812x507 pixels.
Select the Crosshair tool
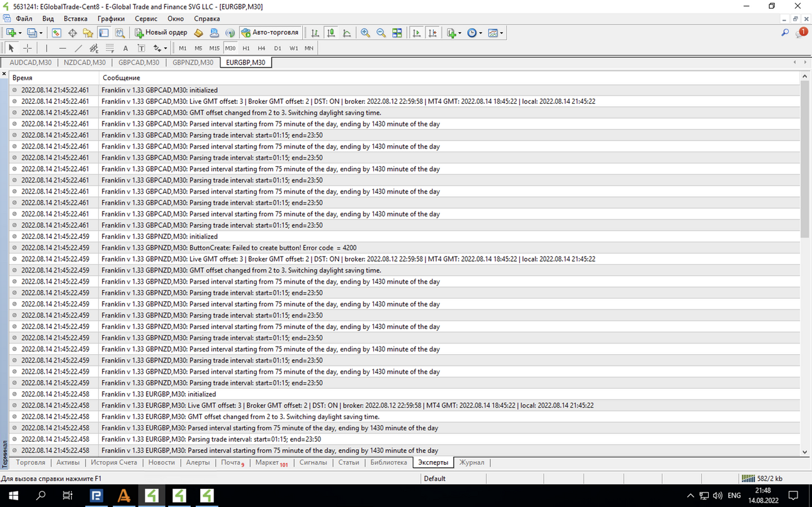pyautogui.click(x=28, y=48)
